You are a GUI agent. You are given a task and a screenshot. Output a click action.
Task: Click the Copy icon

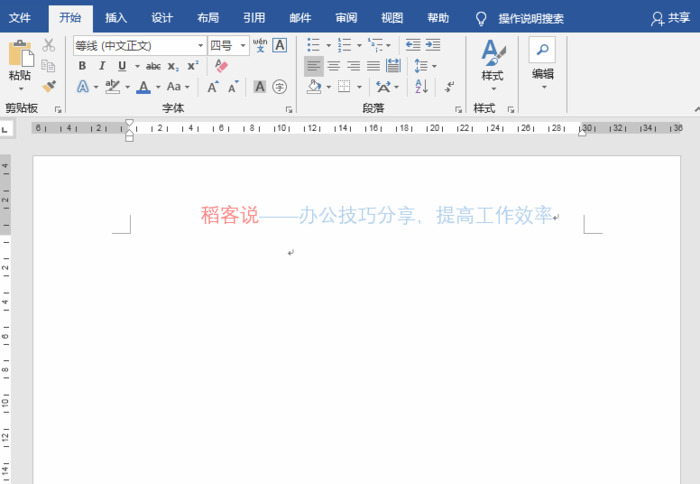[x=48, y=66]
